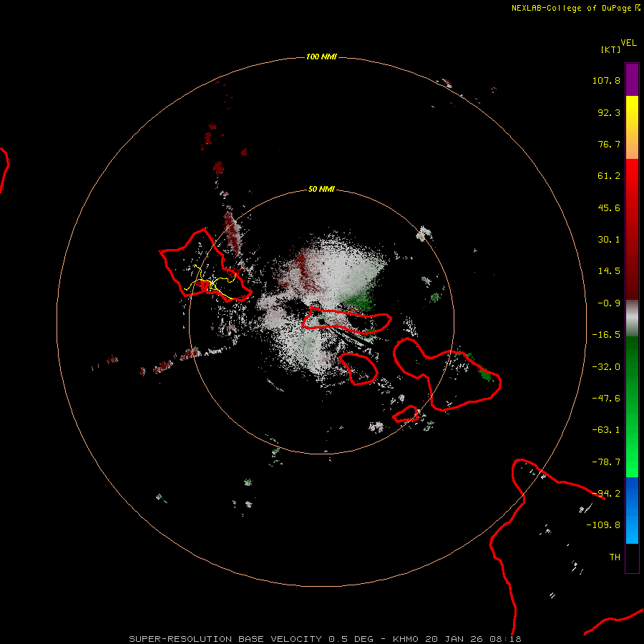
Task: Select the -47.6 scale value
Action: click(606, 399)
